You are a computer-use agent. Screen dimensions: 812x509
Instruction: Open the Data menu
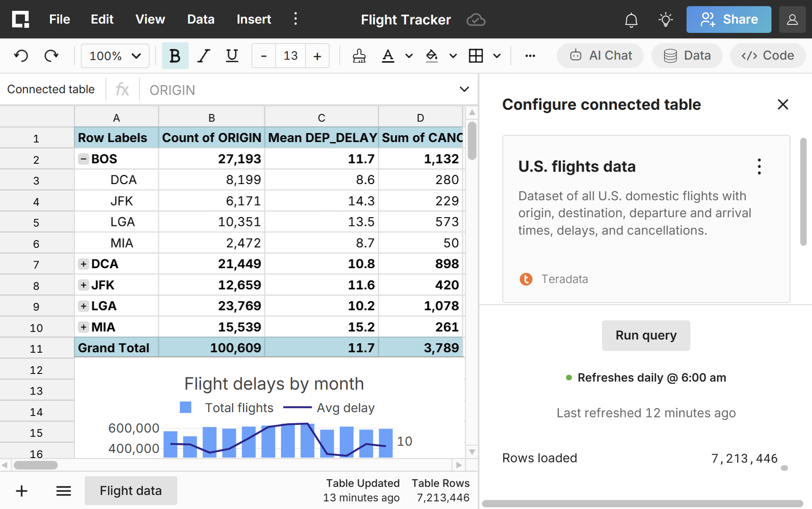[x=201, y=19]
